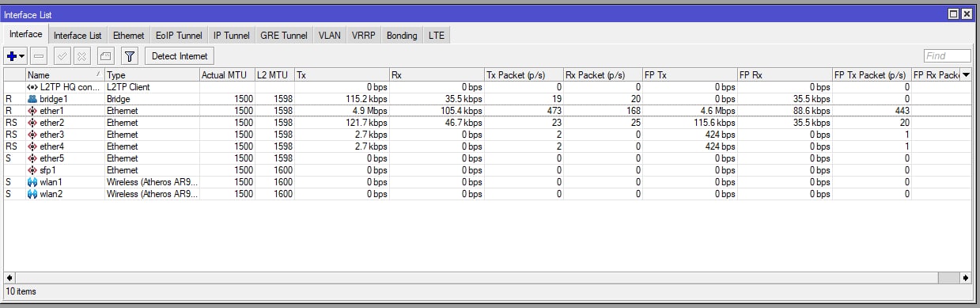The height and width of the screenshot is (308, 980).
Task: Select the '4.6 Mbps' FP Tx value
Action: click(x=718, y=111)
